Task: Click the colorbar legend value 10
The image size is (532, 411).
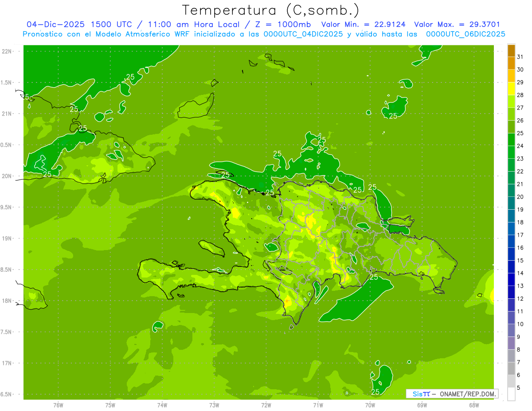Action: tap(520, 324)
